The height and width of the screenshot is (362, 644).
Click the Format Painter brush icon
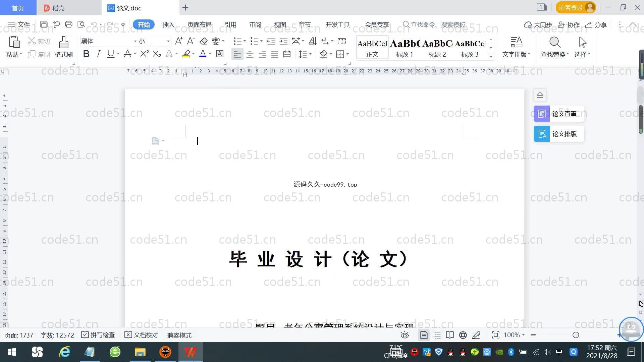(63, 43)
